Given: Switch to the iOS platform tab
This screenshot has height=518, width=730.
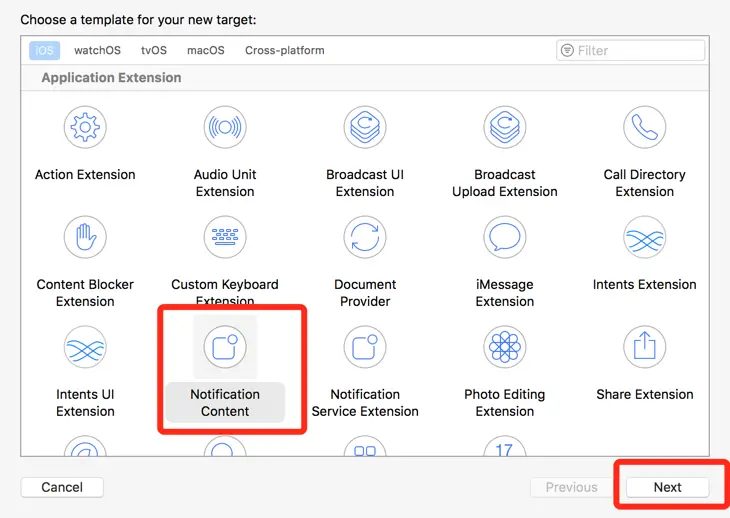Looking at the screenshot, I should coord(45,50).
